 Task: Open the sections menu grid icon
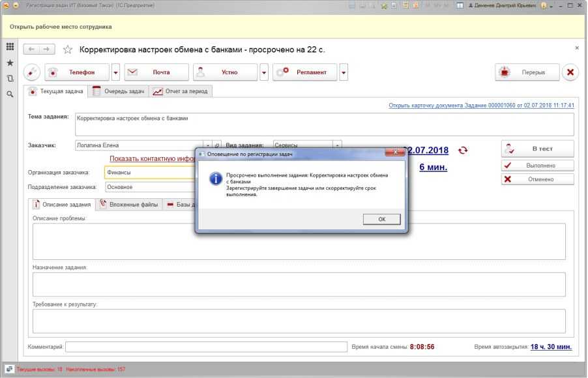pos(10,47)
